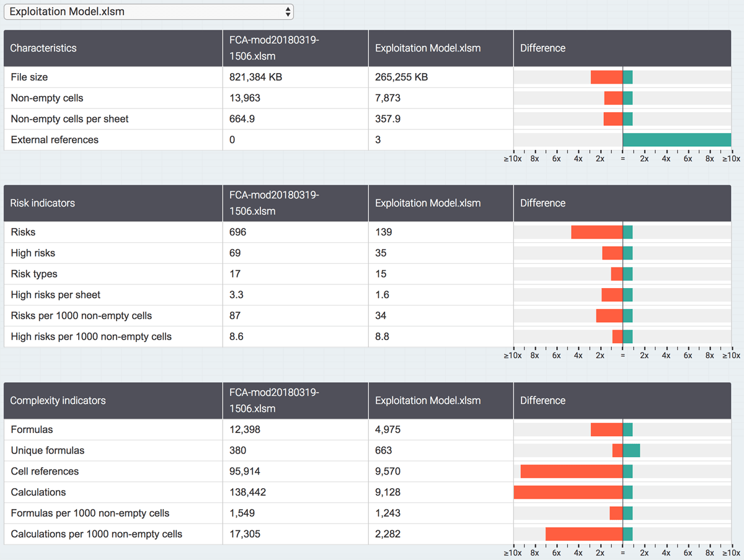Click the Unique formulas teal bar
This screenshot has width=744, height=560.
pyautogui.click(x=632, y=450)
